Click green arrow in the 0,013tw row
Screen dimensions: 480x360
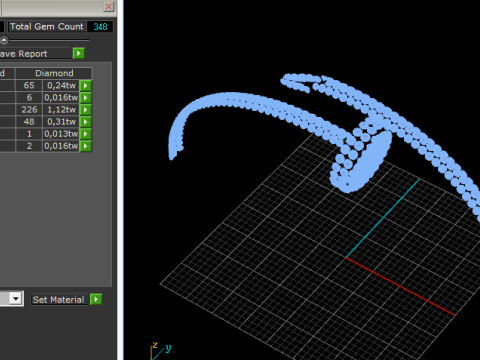point(86,134)
